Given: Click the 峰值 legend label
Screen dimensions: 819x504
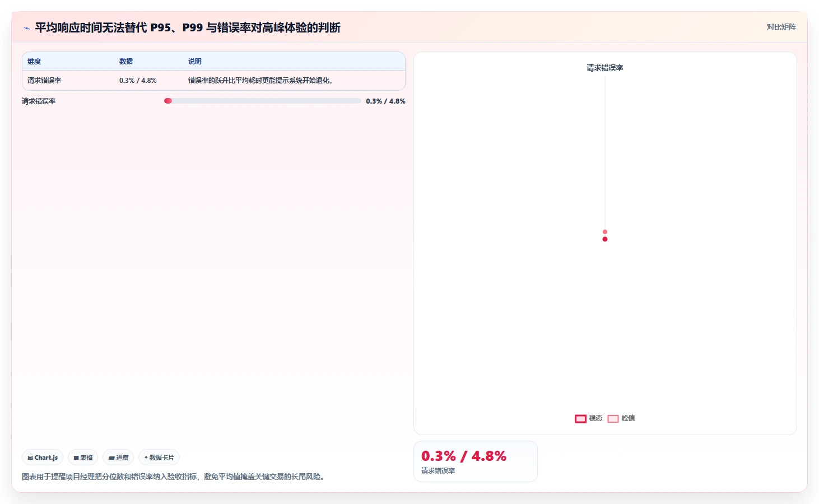Looking at the screenshot, I should pos(628,418).
